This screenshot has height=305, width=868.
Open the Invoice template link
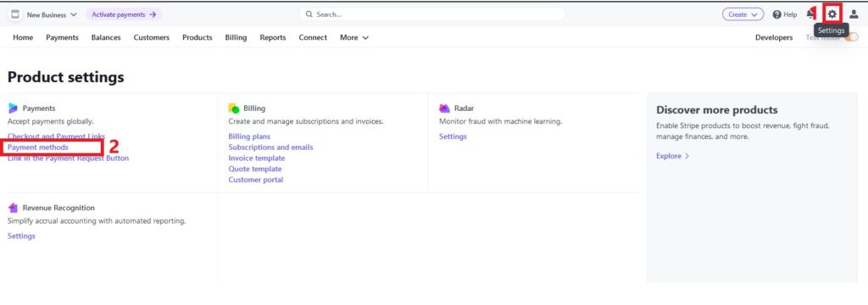tap(257, 158)
